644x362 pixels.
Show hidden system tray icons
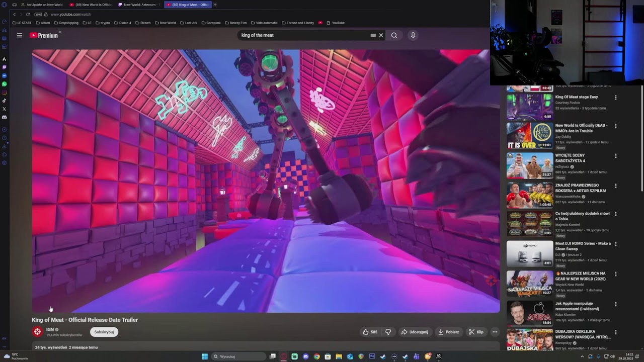point(582,356)
